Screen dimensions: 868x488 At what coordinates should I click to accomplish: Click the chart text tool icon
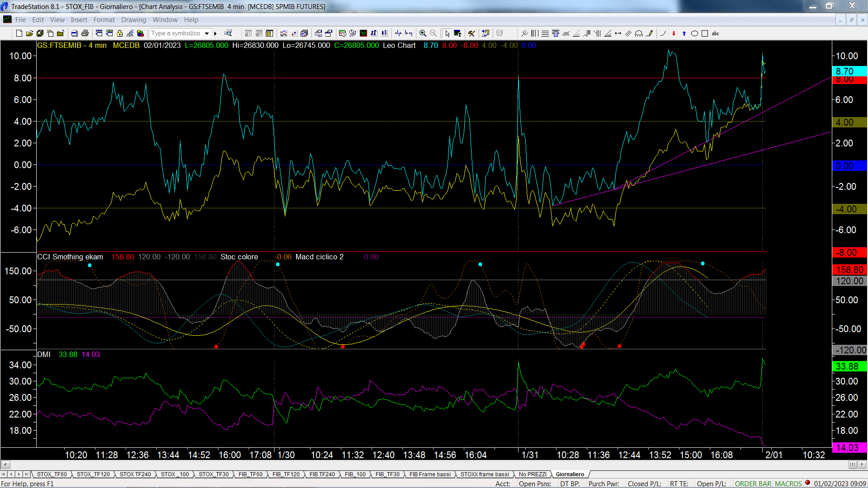tap(458, 33)
